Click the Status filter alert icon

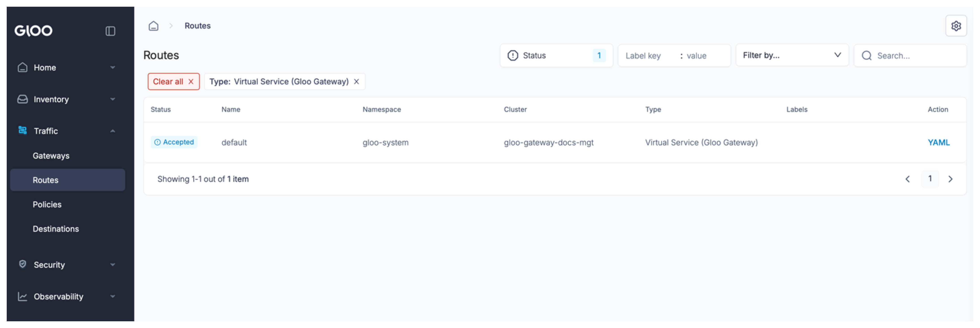click(x=513, y=55)
